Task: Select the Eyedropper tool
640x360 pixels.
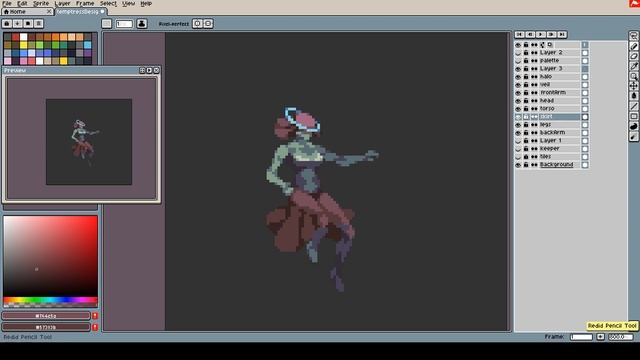Action: point(633,66)
